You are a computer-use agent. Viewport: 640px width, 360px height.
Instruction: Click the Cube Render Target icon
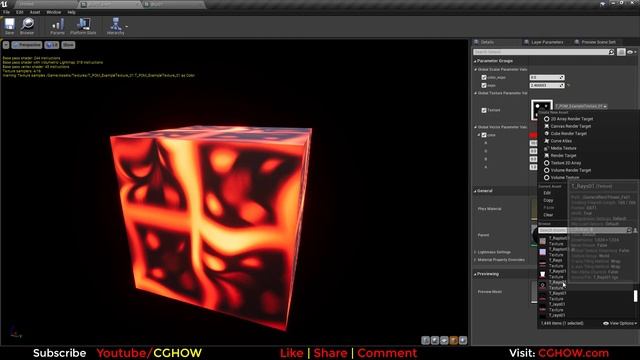click(x=547, y=133)
